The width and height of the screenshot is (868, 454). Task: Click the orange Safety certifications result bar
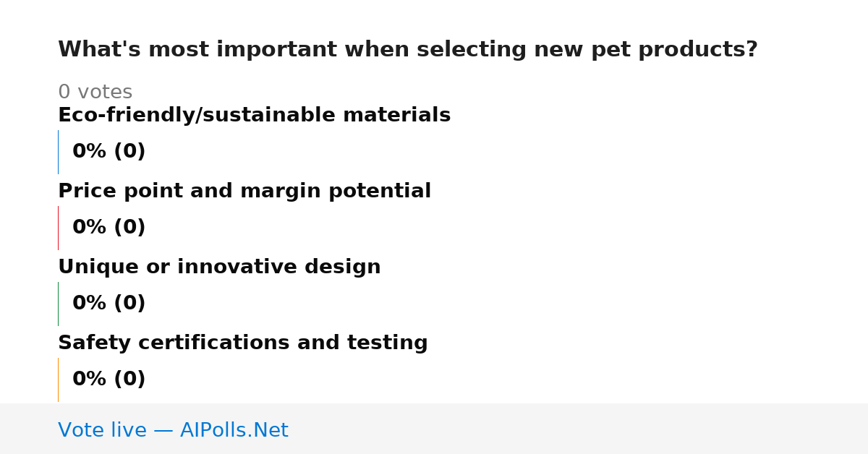[x=59, y=380]
